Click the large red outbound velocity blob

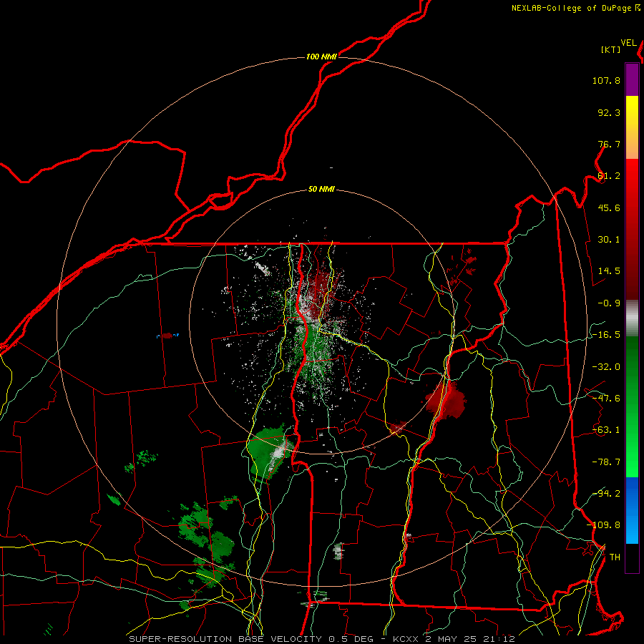pos(447,401)
